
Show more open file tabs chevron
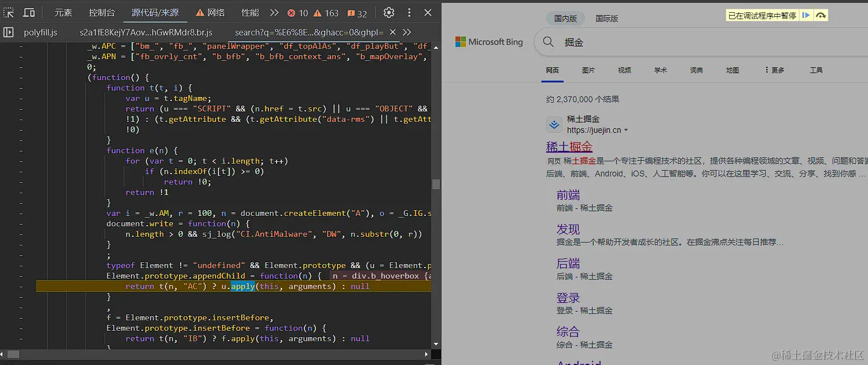pyautogui.click(x=407, y=32)
